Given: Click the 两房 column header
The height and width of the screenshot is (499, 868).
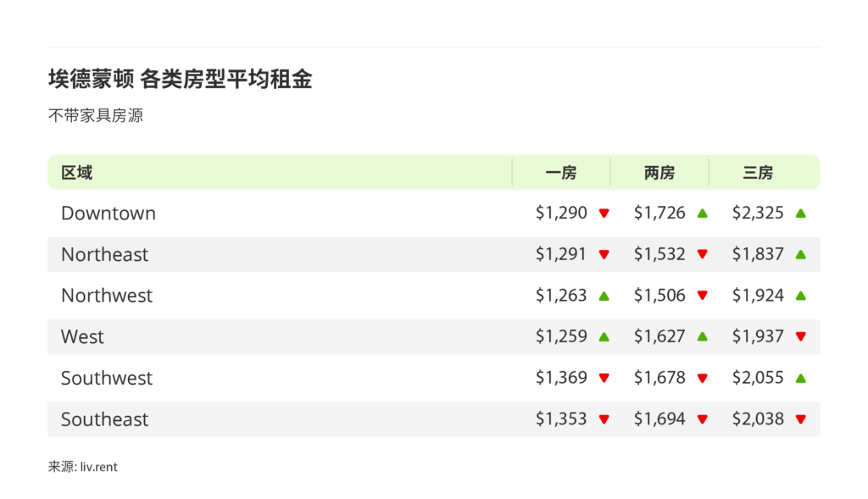Looking at the screenshot, I should [659, 173].
